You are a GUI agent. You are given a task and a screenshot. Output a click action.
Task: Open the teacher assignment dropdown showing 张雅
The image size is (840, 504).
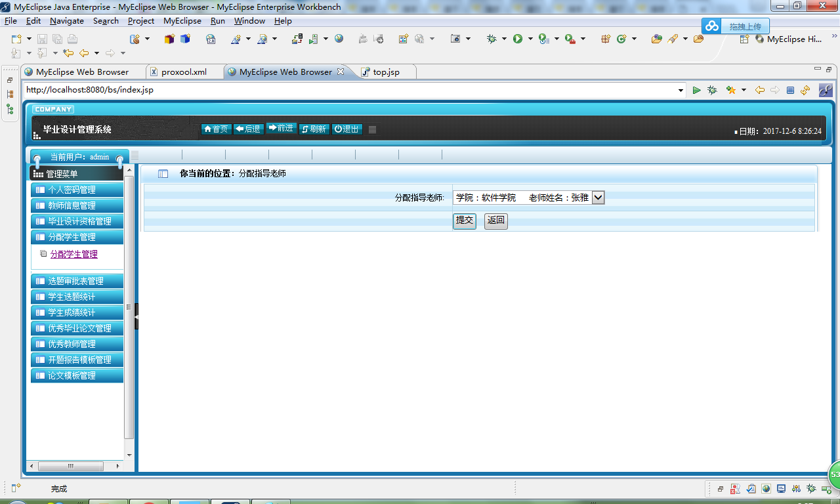[x=597, y=197]
